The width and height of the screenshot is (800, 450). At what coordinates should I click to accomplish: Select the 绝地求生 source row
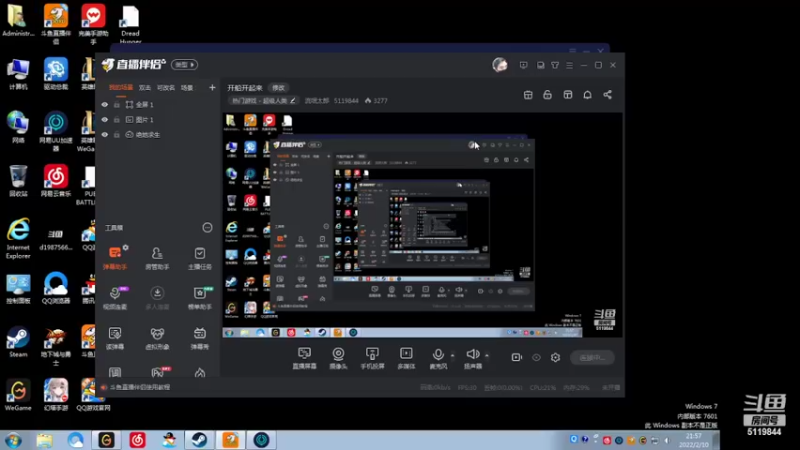click(158, 135)
